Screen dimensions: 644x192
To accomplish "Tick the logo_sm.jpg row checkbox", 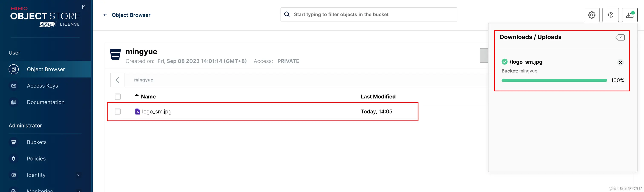I will [118, 112].
